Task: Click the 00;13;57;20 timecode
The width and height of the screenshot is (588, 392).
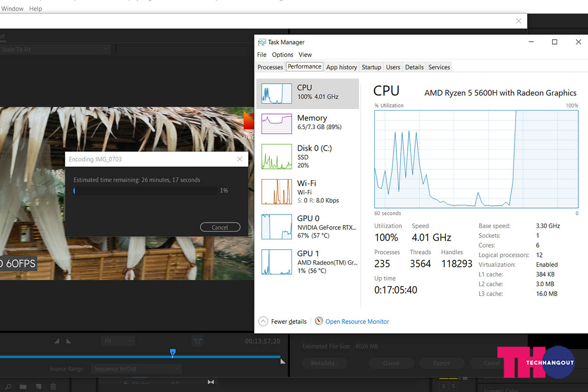Action: pos(263,341)
